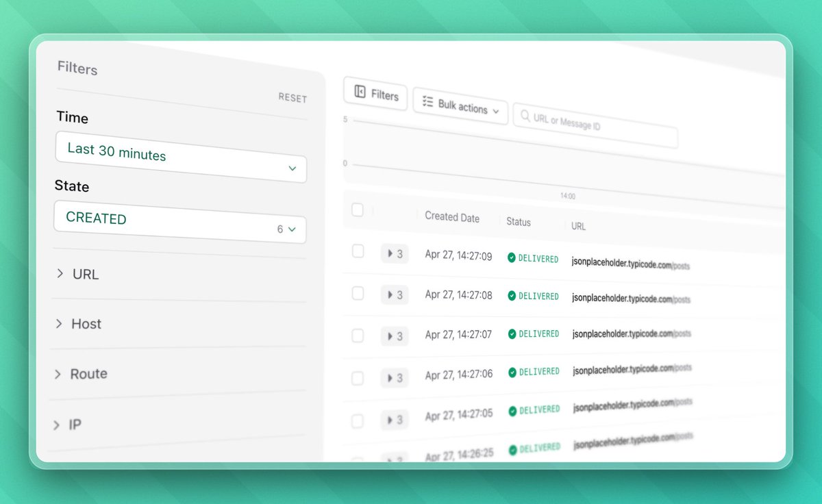This screenshot has height=504, width=822.
Task: Click the jsonplaceholder URL in 14:27:07 row
Action: 632,333
